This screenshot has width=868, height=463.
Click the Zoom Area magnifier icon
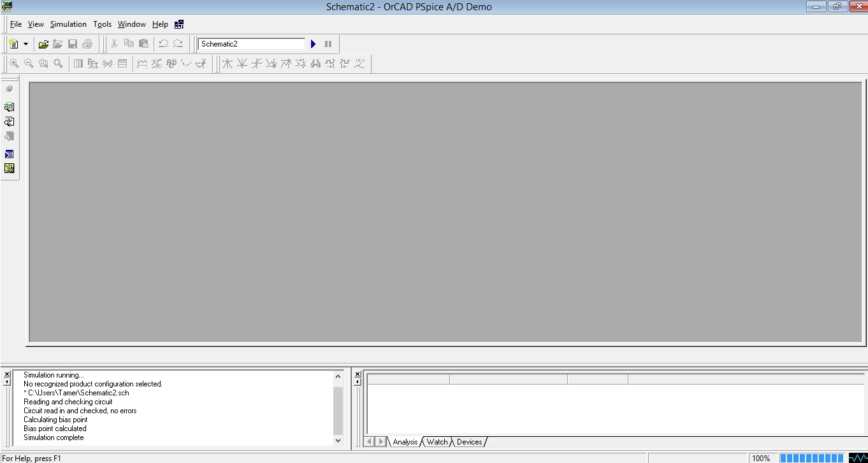tap(43, 64)
